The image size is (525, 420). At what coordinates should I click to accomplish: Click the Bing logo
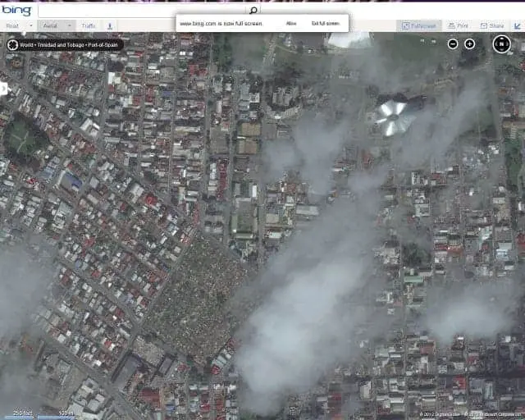pos(16,11)
